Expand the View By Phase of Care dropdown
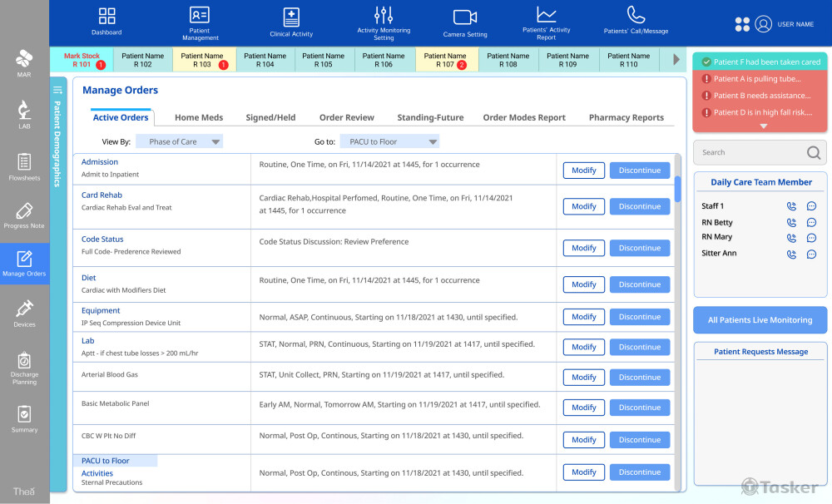This screenshot has width=832, height=504. click(179, 142)
